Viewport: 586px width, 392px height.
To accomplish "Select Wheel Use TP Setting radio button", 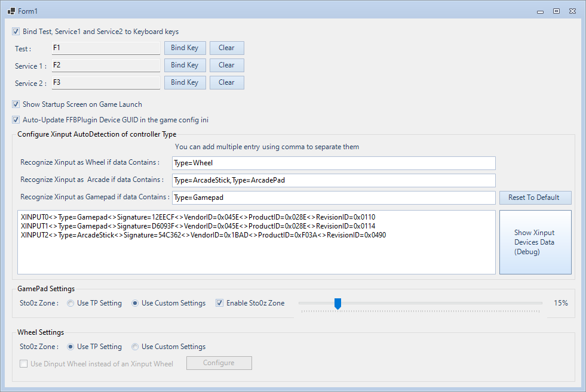I will click(70, 347).
